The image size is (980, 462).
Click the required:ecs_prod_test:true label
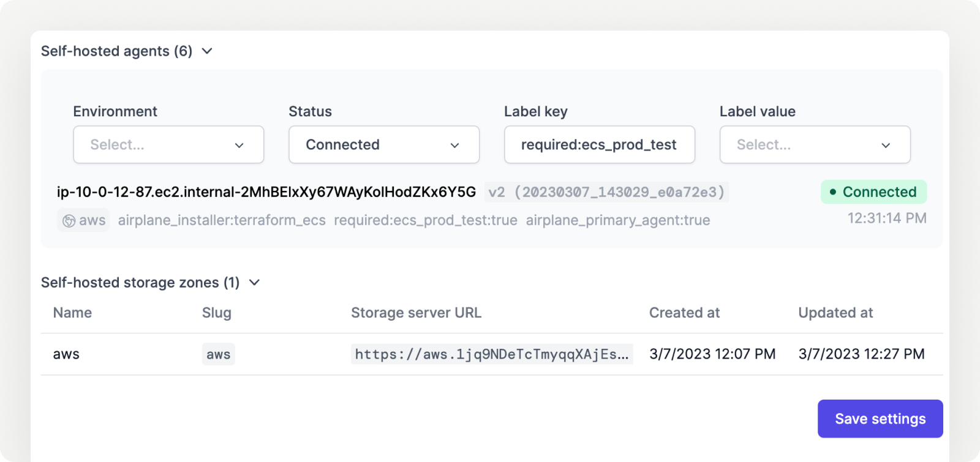pos(426,220)
